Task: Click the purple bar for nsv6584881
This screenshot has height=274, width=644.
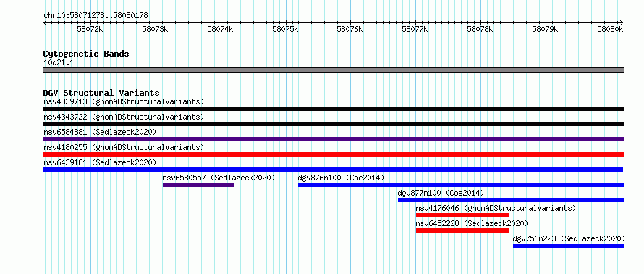Action: tap(333, 139)
